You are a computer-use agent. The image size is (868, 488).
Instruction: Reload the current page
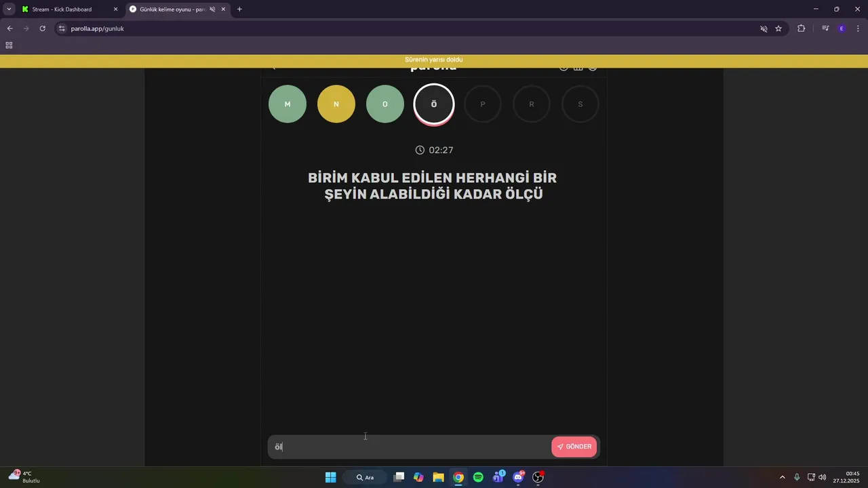[42, 28]
